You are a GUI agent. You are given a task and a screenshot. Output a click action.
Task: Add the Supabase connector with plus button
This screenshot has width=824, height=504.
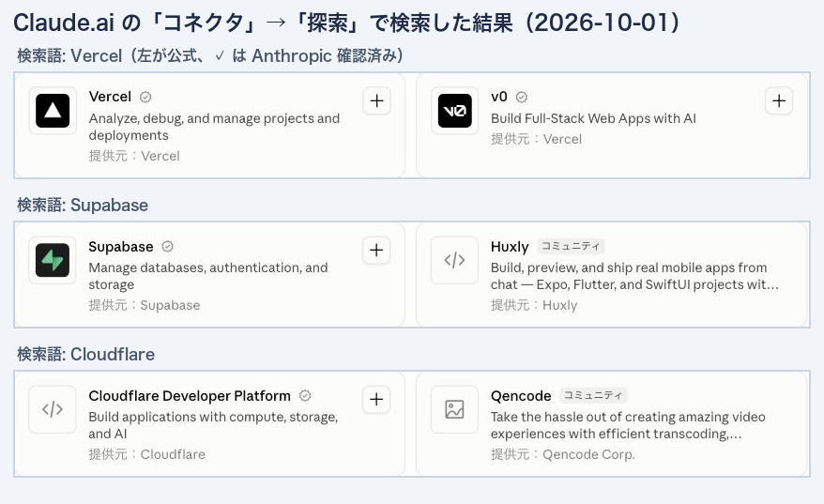click(x=376, y=251)
